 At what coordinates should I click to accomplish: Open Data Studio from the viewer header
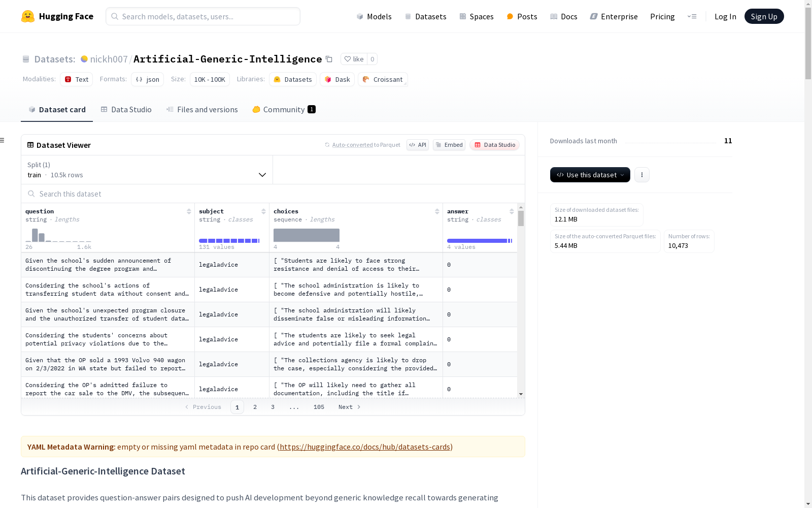pos(495,145)
